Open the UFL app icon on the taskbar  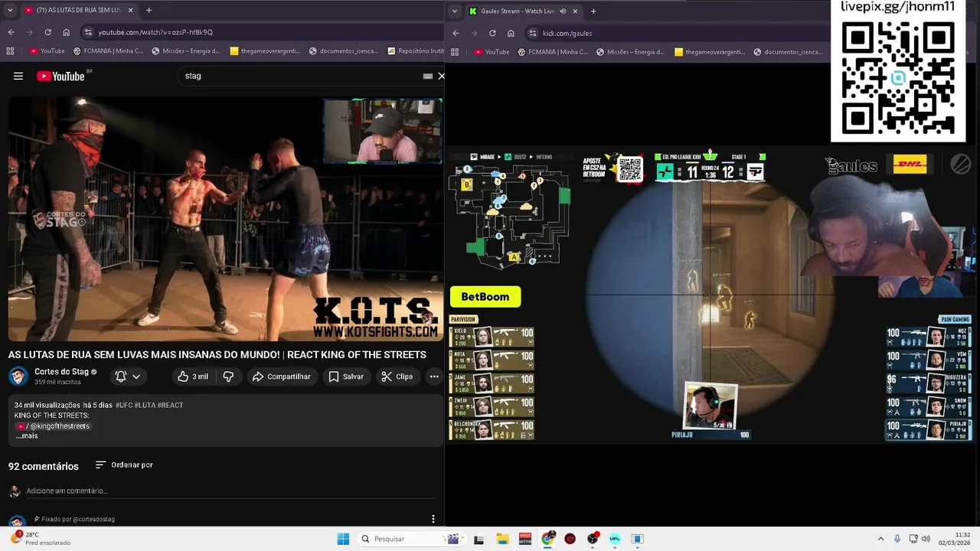615,539
